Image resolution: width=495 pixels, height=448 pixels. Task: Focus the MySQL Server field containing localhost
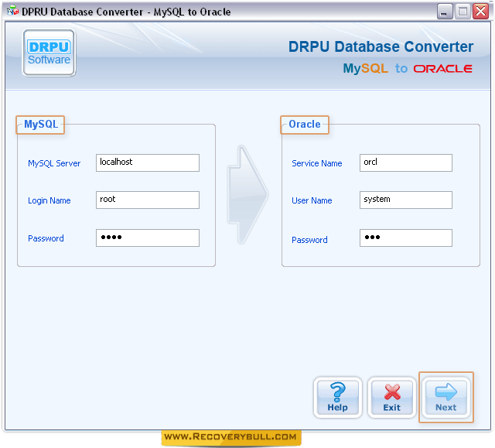click(x=148, y=162)
